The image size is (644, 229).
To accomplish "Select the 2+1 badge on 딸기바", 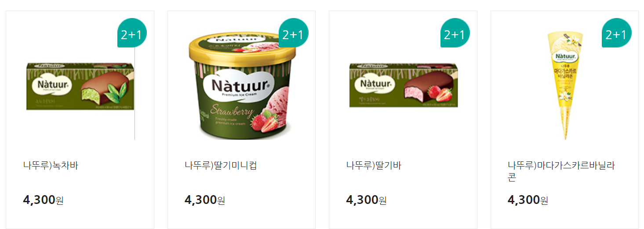I will (x=455, y=33).
